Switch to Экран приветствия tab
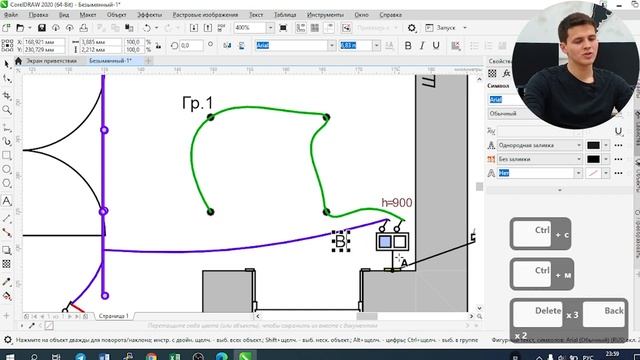The image size is (640, 360). [51, 61]
